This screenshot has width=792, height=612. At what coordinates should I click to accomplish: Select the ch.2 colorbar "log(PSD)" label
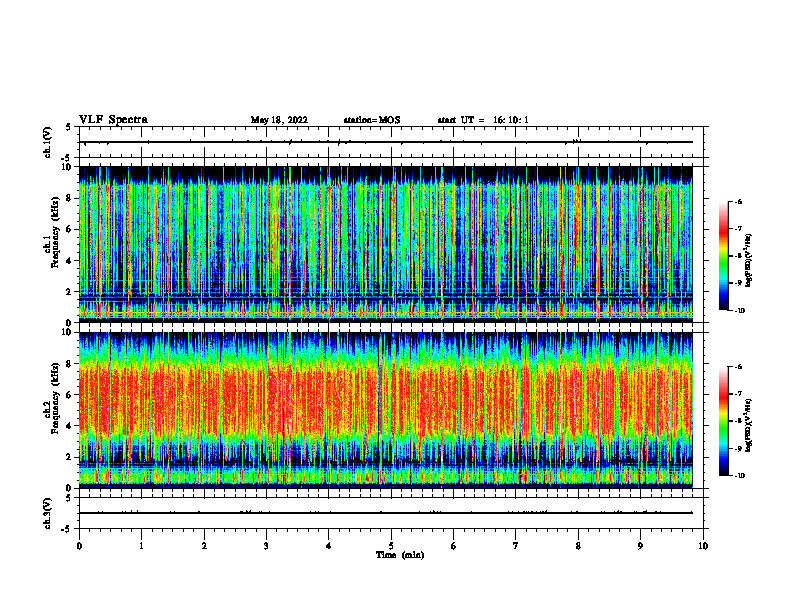click(x=749, y=425)
